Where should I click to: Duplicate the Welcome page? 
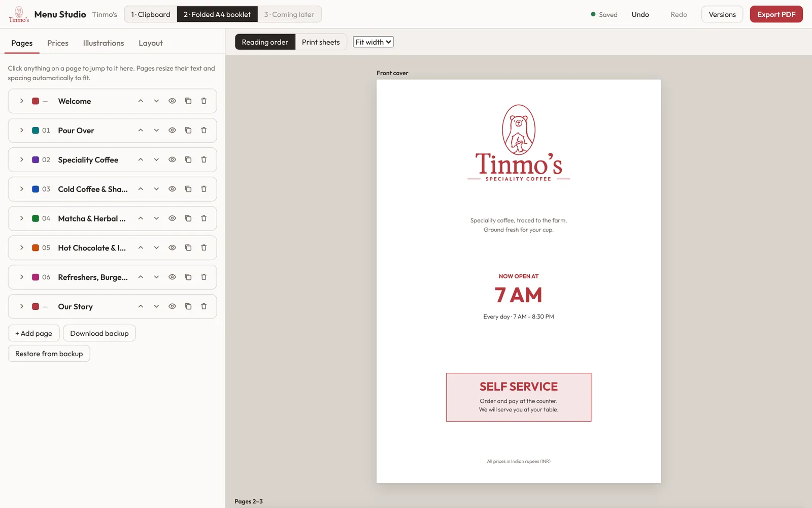point(188,101)
